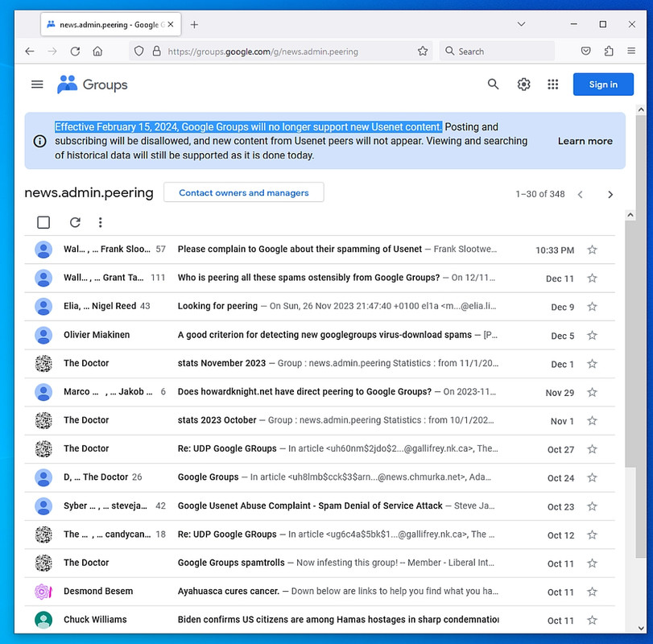Go back with the browser back arrow

tap(29, 52)
